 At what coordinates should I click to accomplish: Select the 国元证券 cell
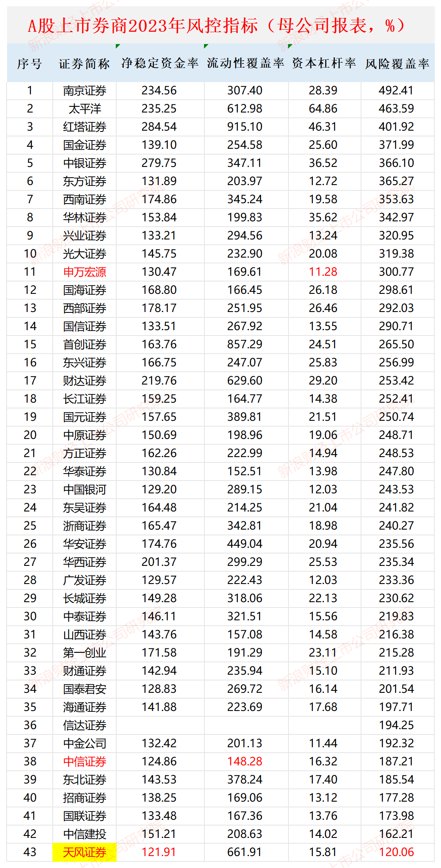coord(84,417)
